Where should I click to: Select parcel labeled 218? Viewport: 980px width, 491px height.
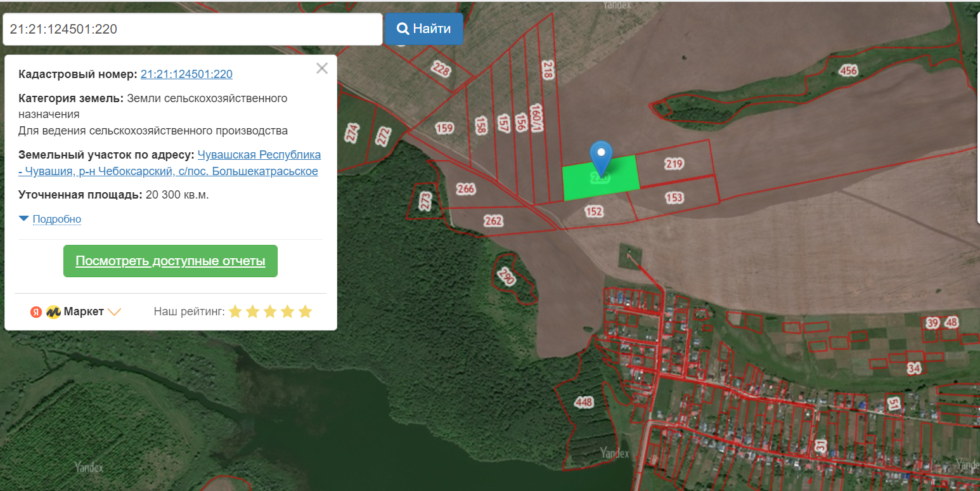[548, 70]
